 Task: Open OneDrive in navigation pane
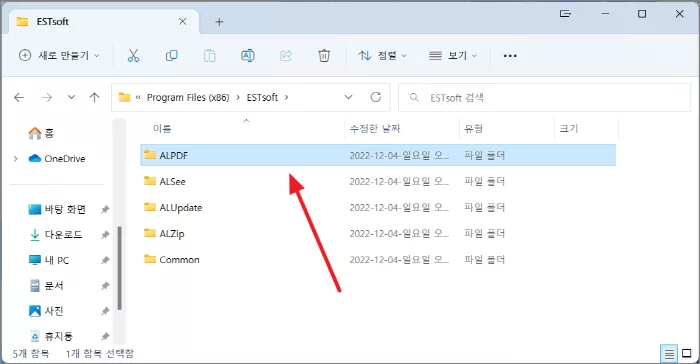coord(57,159)
